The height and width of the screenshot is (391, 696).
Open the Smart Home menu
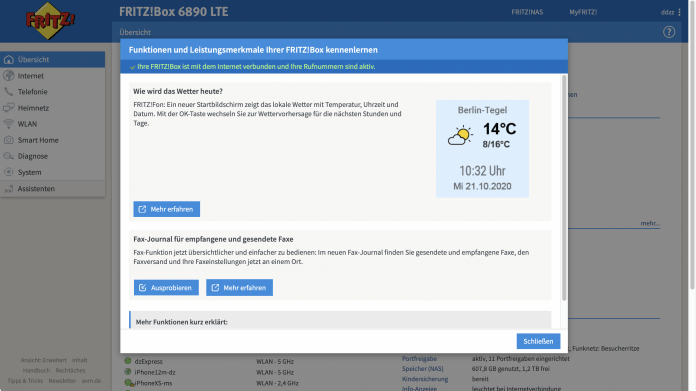coord(52,140)
